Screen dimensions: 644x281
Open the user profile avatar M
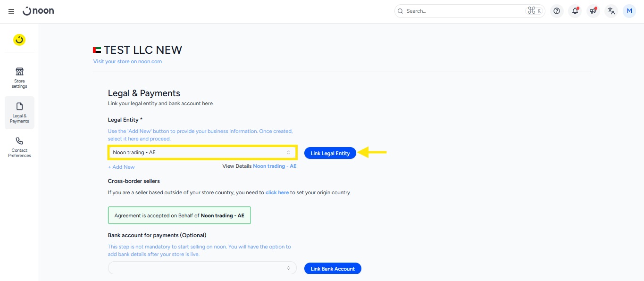(629, 11)
